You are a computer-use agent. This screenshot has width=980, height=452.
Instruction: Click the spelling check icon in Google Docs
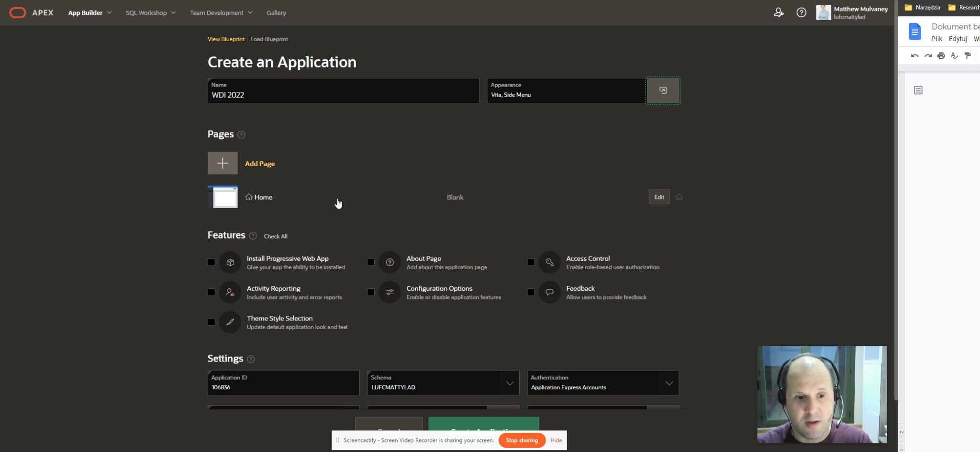pyautogui.click(x=955, y=55)
